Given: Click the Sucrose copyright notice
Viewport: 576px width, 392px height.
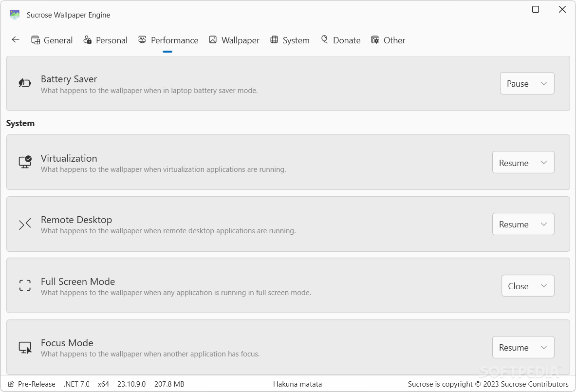Looking at the screenshot, I should coord(488,384).
